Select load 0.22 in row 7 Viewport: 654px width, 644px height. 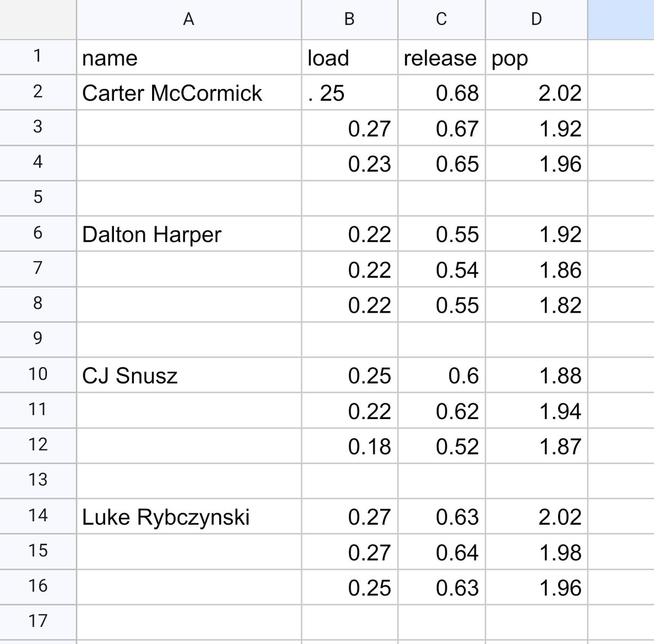(349, 269)
